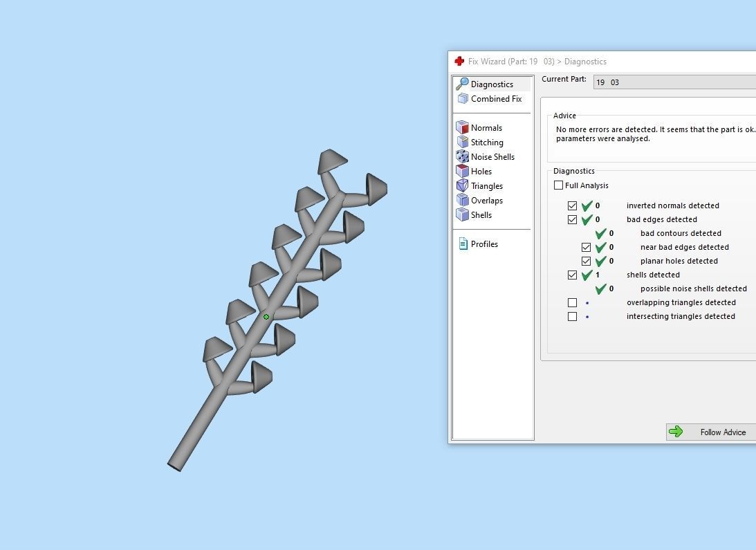Screen dimensions: 756x550
Task: Open the Current Part dropdown
Action: point(674,82)
